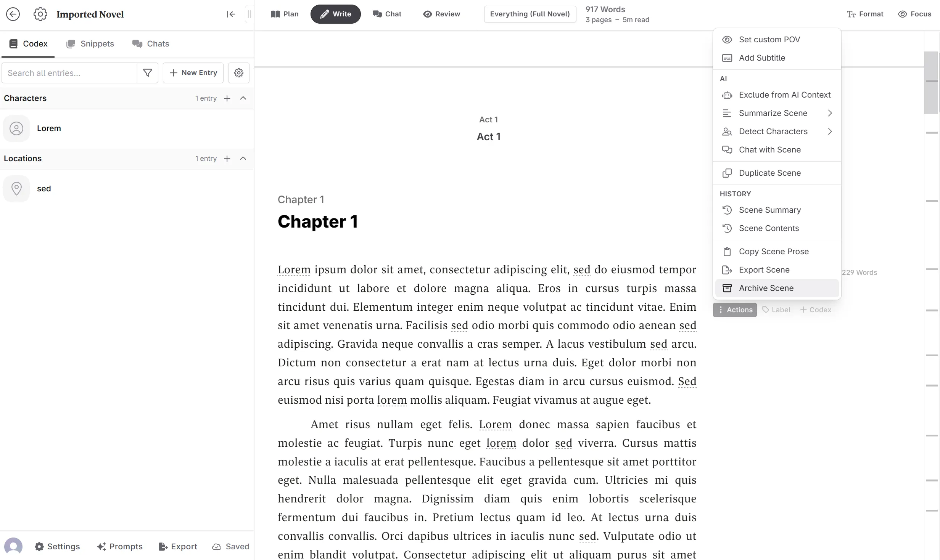Click the Export Scene icon
The image size is (940, 560).
coord(727,270)
